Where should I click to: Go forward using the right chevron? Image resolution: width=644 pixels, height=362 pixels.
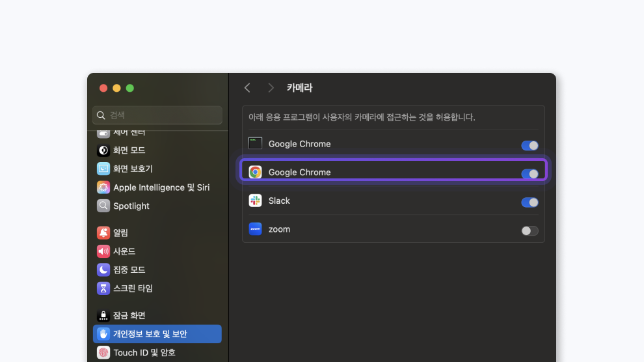271,87
